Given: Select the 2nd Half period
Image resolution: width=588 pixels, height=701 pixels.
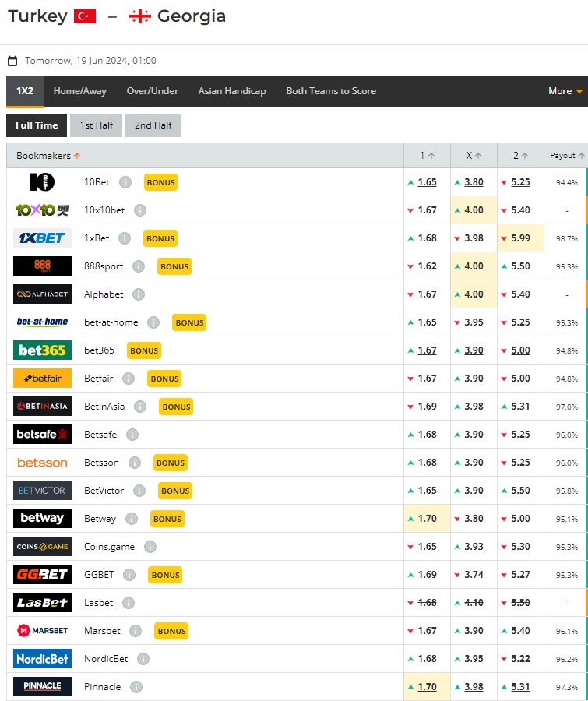Looking at the screenshot, I should (153, 125).
